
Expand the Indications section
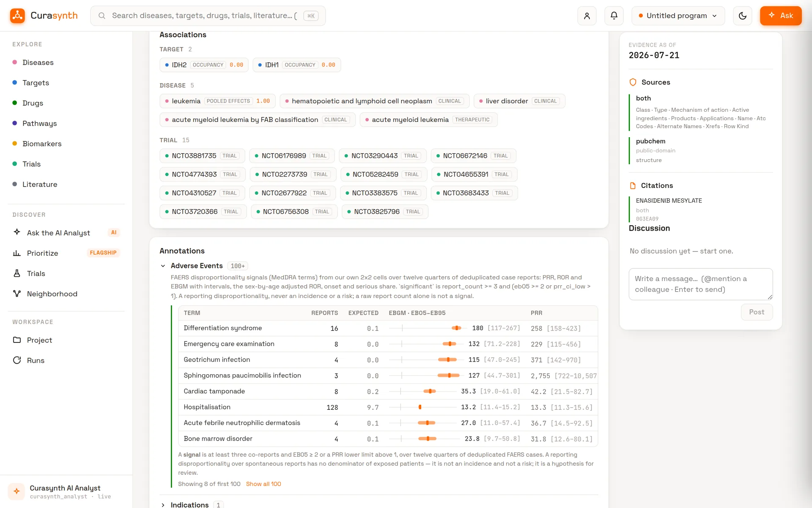click(163, 505)
